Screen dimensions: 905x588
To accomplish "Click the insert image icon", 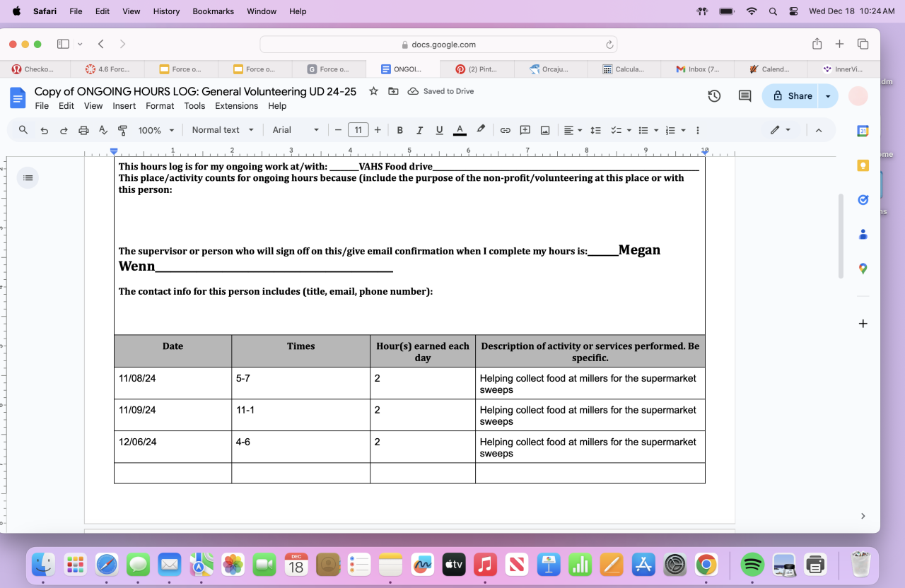I will point(545,130).
